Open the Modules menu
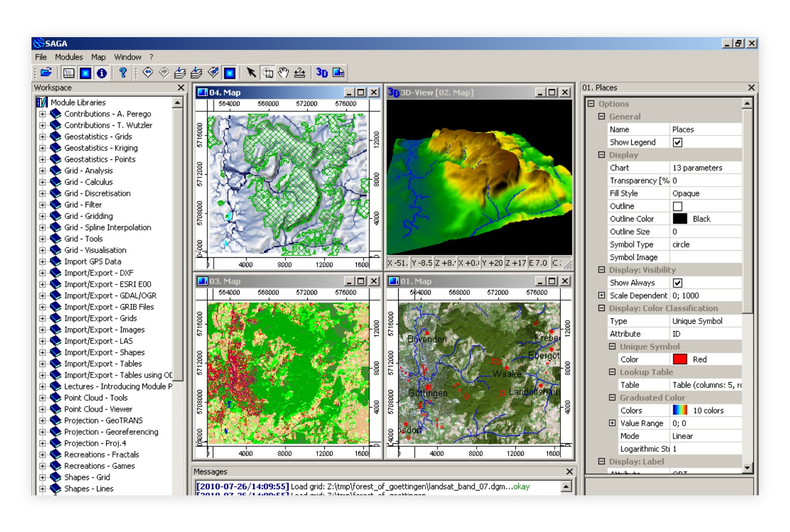This screenshot has width=790, height=532. (69, 57)
